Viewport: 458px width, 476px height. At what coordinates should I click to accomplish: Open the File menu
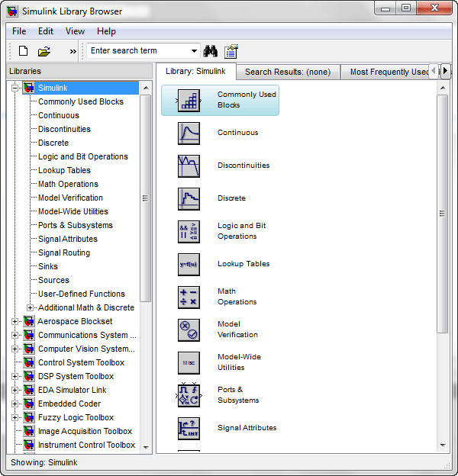(19, 31)
